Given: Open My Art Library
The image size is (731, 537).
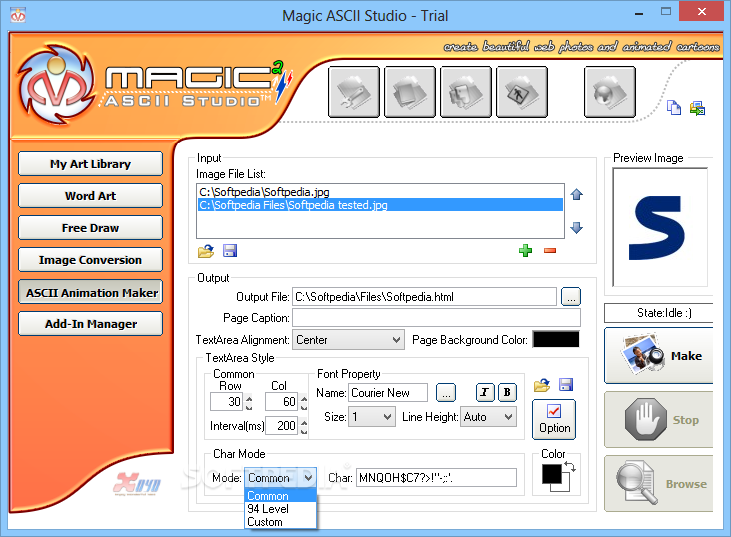Looking at the screenshot, I should [x=90, y=164].
